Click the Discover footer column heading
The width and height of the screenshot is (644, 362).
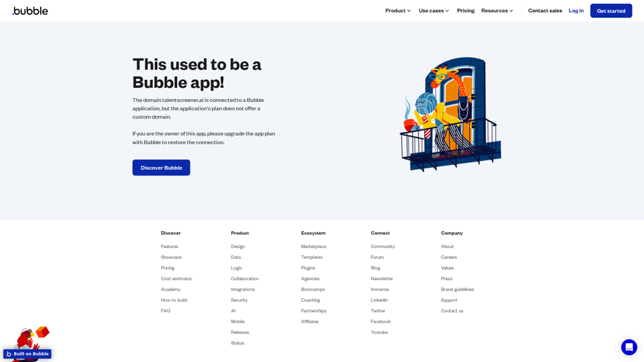point(170,233)
